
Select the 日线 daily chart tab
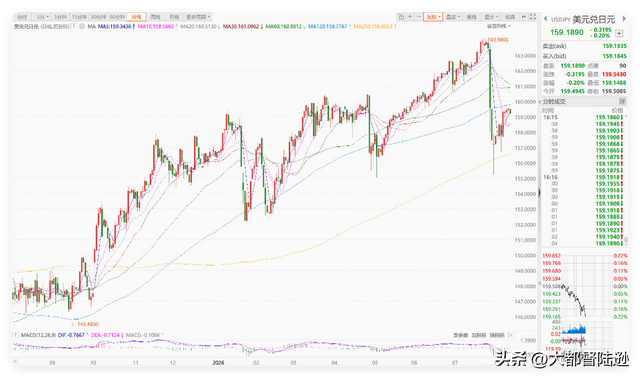coord(136,17)
